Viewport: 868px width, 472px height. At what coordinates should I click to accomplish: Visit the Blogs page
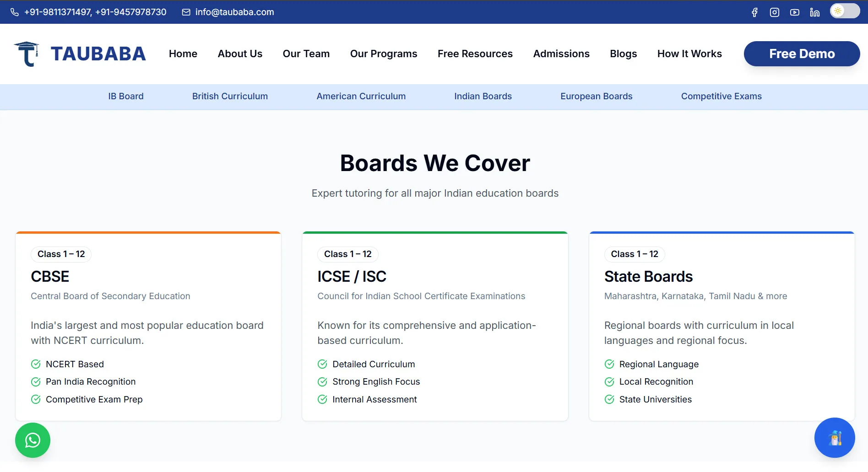click(624, 54)
